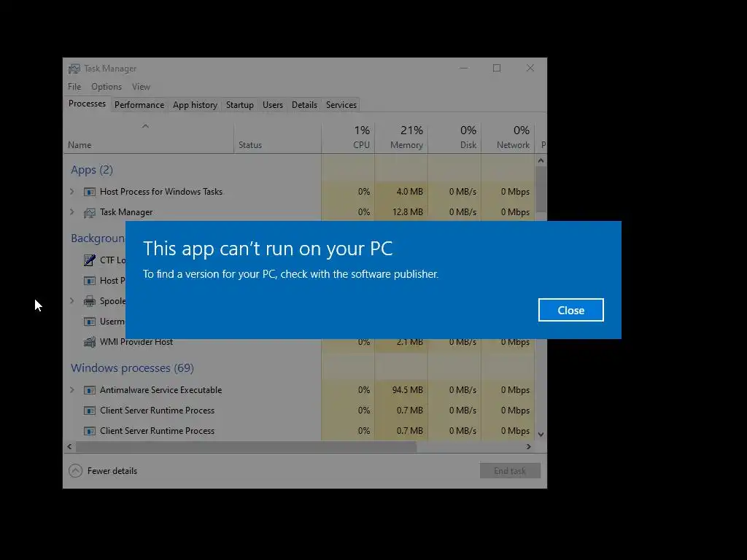This screenshot has width=747, height=560.
Task: Switch to the Users tab
Action: (273, 105)
